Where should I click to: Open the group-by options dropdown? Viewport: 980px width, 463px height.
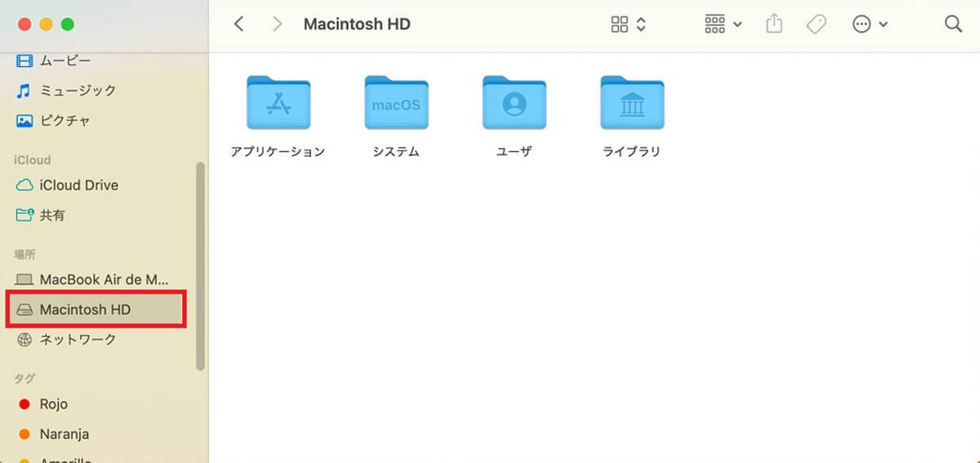coord(723,24)
